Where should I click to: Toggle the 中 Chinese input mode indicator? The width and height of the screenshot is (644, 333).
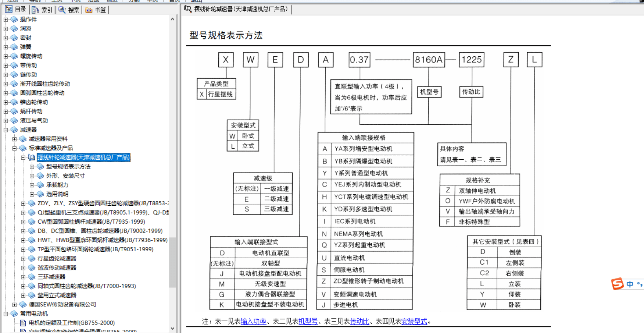[630, 284]
